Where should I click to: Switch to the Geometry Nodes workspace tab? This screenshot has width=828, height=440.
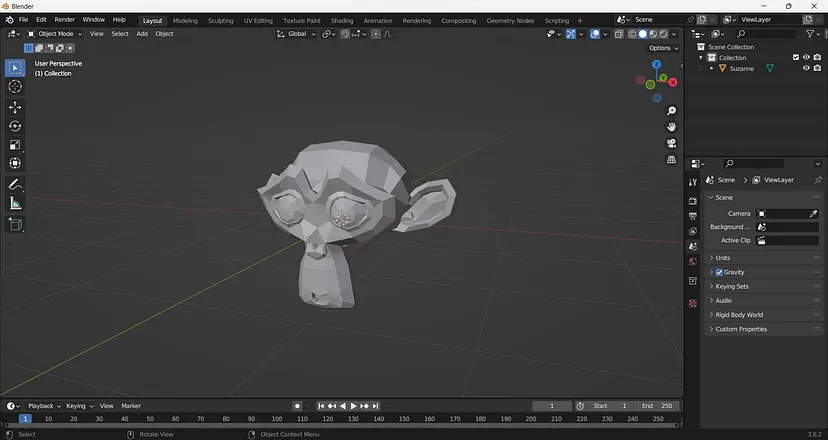pos(510,21)
